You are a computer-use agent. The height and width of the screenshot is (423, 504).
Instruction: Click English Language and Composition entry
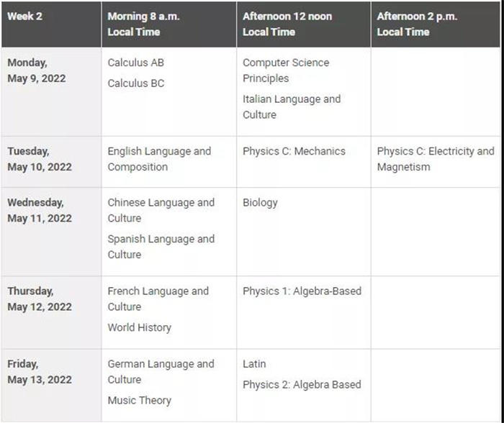pos(159,159)
